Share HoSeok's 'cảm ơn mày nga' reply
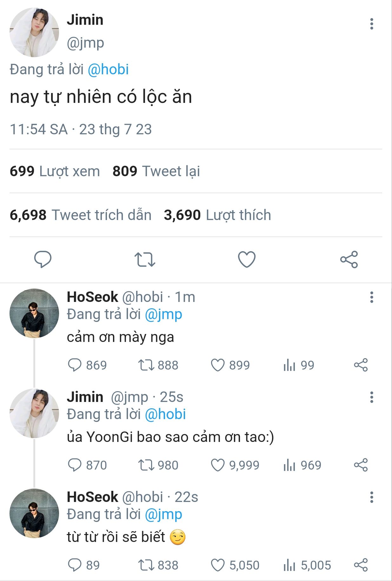Image resolution: width=392 pixels, height=581 pixels. (x=361, y=365)
